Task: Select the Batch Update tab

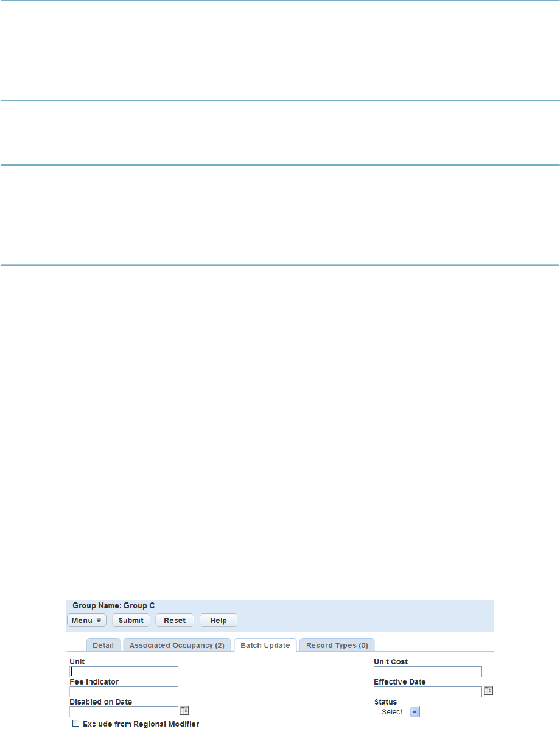Action: click(x=265, y=646)
